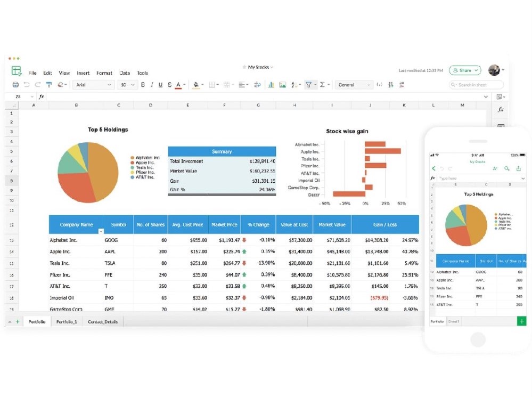Toggle bold formatting
This screenshot has width=532, height=397.
point(143,85)
